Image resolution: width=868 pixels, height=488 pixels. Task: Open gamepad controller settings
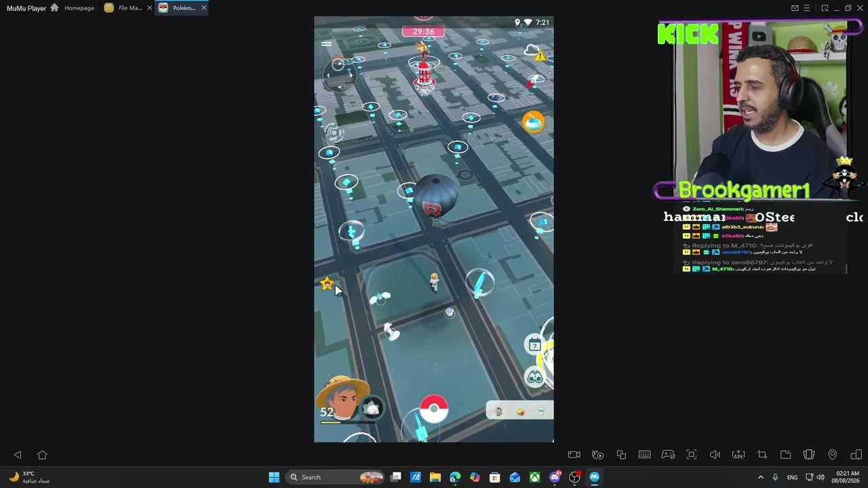click(x=668, y=455)
